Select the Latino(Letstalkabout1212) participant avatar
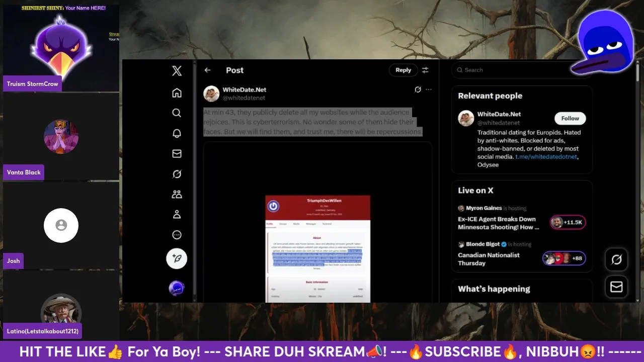Screen dimensions: 644x362 61,309
